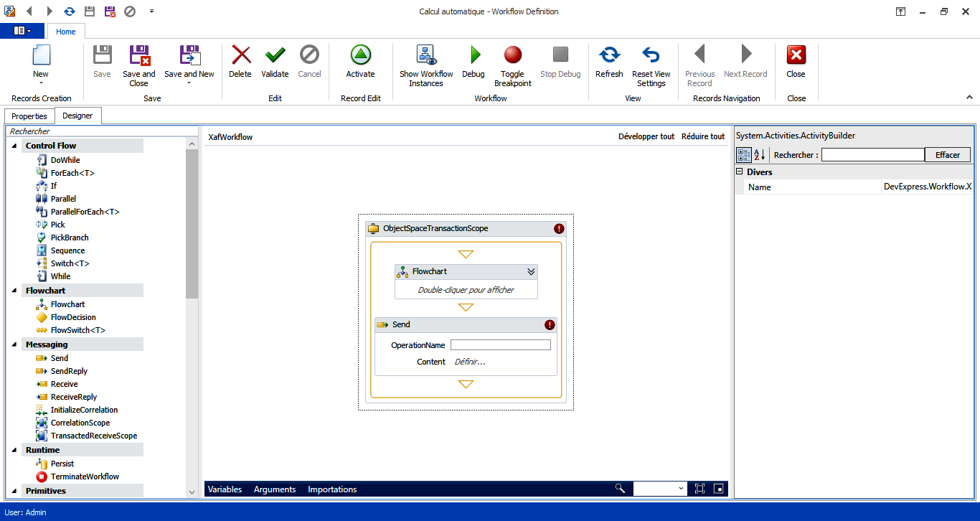Click the property Rechercher search field
The height and width of the screenshot is (521, 980).
coord(873,155)
